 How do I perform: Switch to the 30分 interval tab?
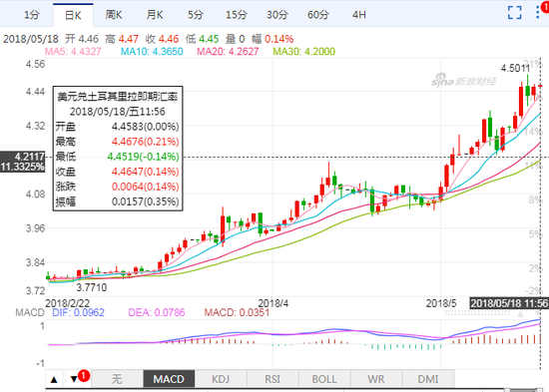pyautogui.click(x=277, y=15)
